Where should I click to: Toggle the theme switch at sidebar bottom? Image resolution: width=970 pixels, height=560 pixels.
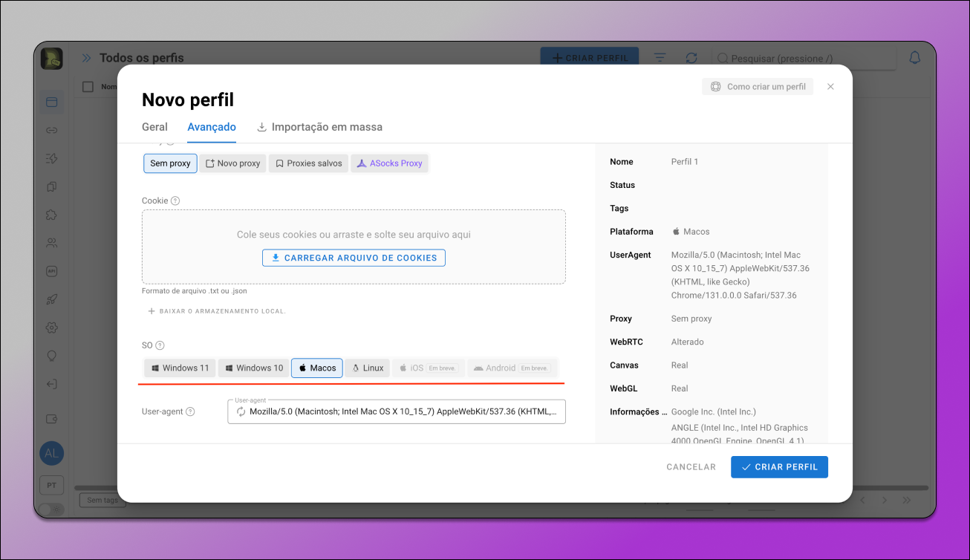coord(51,509)
